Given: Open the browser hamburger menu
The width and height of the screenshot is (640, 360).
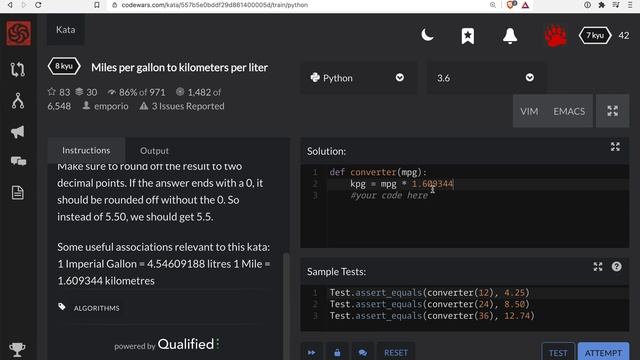Looking at the screenshot, I should click(x=630, y=5).
